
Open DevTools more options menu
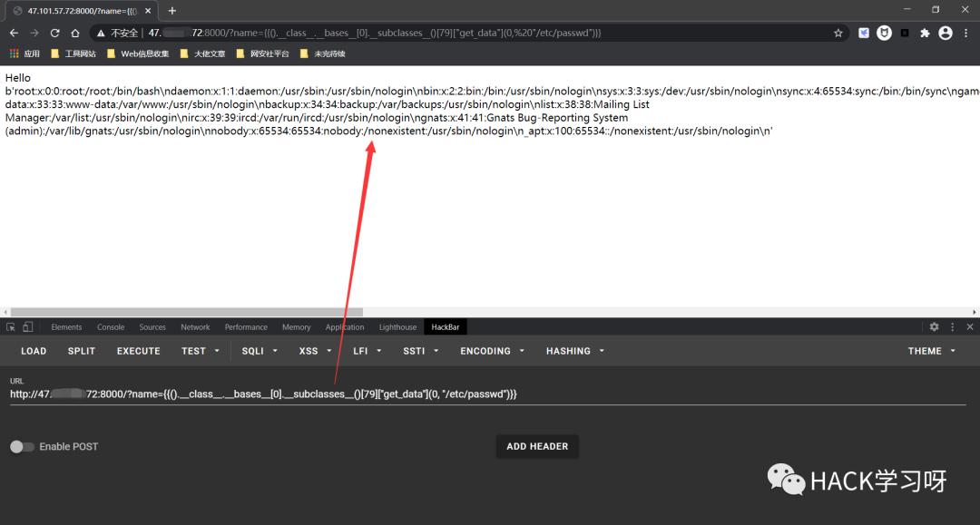tap(953, 327)
